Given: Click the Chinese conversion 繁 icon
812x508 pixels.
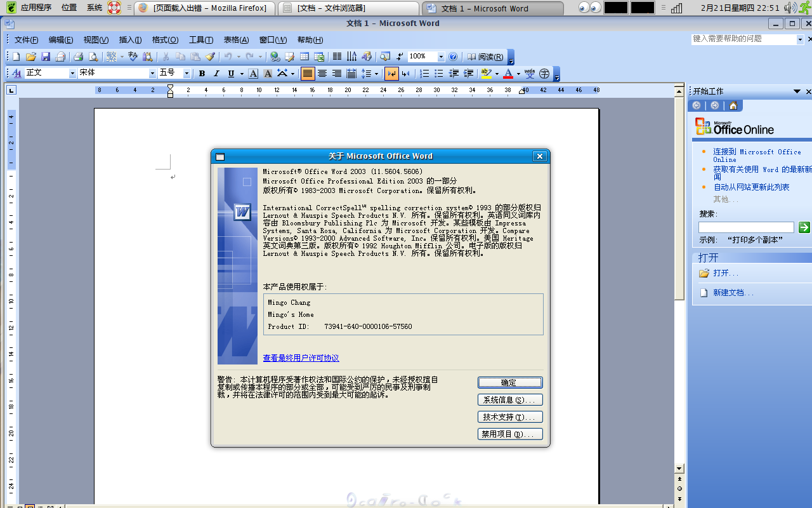Looking at the screenshot, I should pyautogui.click(x=111, y=57).
